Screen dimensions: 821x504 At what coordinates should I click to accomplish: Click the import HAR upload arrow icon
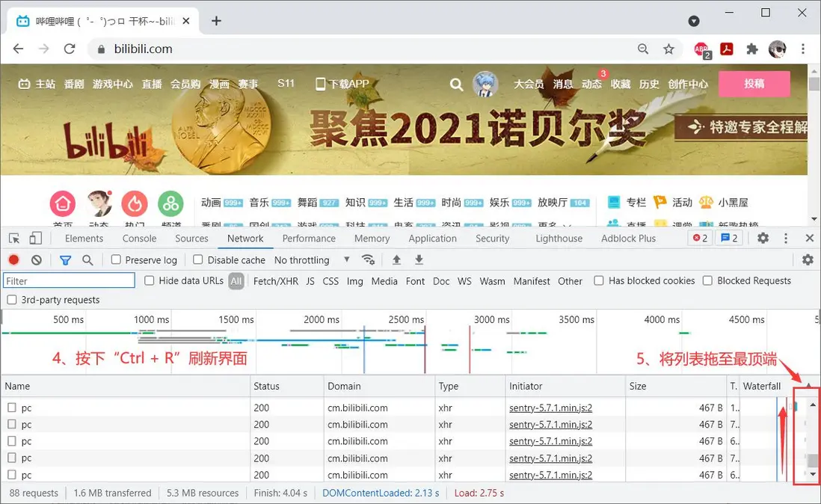pyautogui.click(x=396, y=259)
